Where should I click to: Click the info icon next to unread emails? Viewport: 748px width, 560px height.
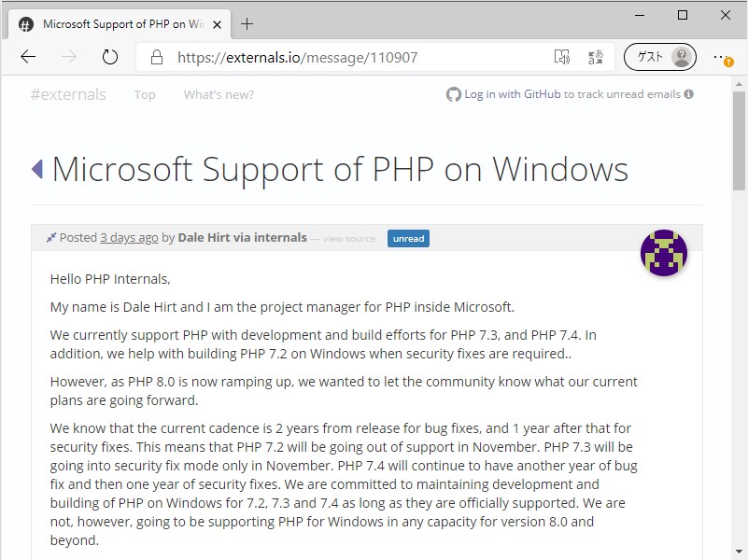tap(688, 94)
